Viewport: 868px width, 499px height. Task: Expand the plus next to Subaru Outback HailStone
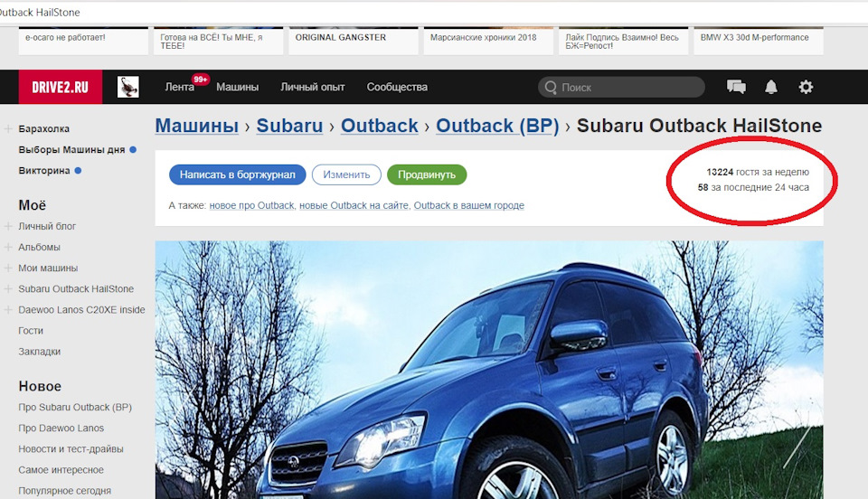[8, 288]
